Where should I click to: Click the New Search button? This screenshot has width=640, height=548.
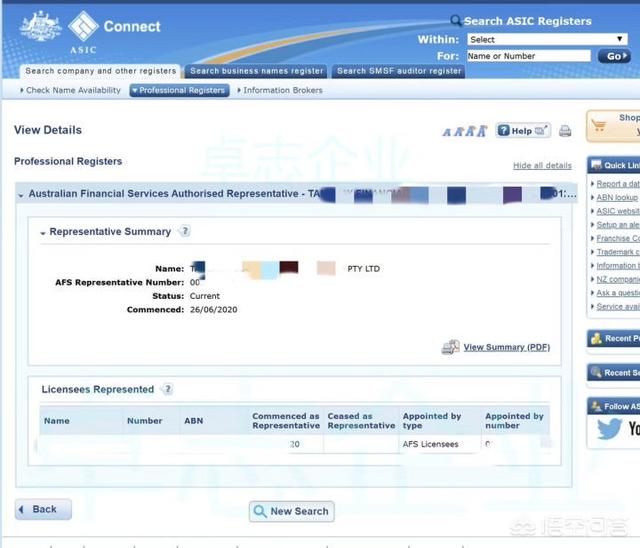click(x=291, y=511)
